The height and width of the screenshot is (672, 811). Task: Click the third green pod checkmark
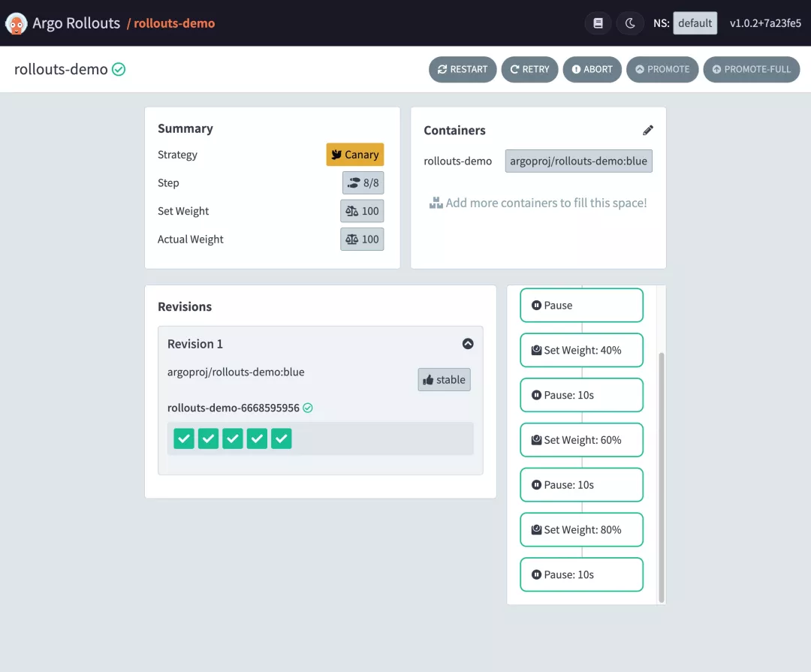[233, 438]
